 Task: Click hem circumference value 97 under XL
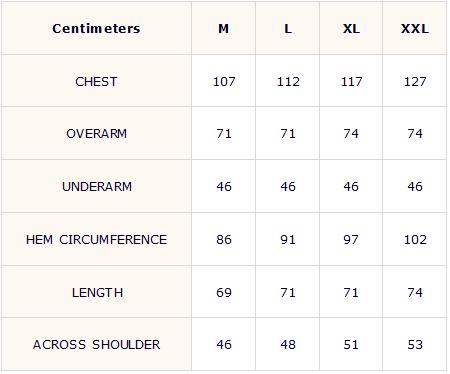351,240
